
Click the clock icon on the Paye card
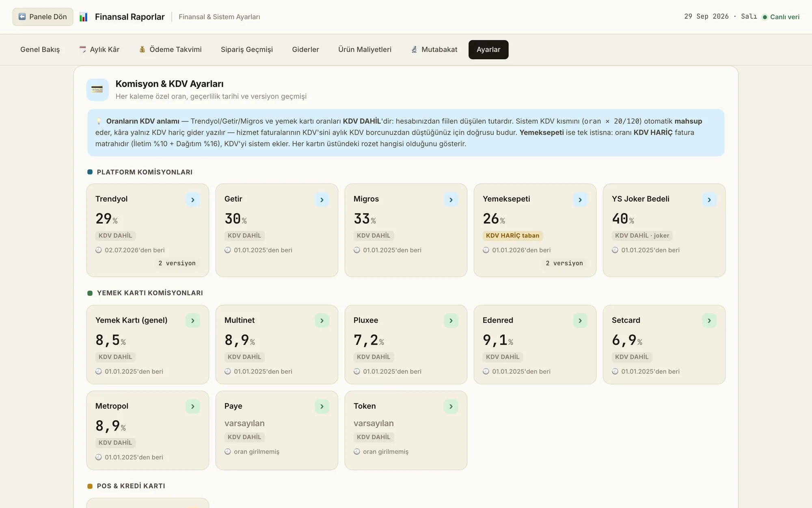pos(228,452)
